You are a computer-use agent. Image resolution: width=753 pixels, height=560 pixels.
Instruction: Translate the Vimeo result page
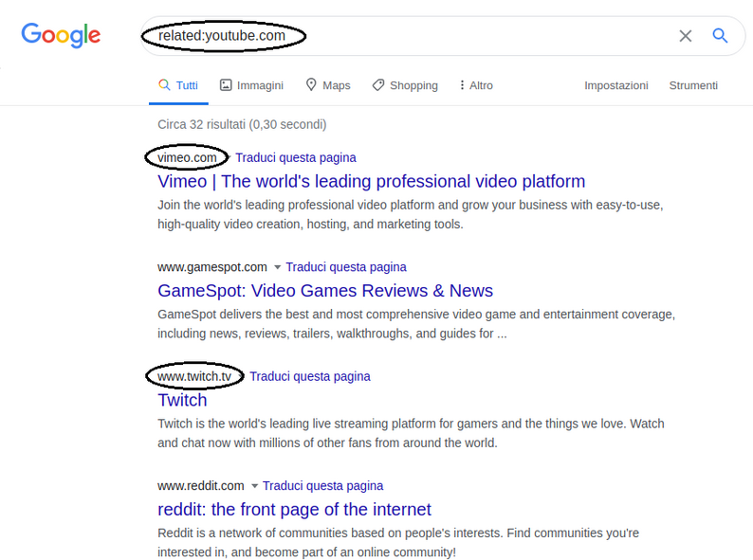tap(296, 158)
